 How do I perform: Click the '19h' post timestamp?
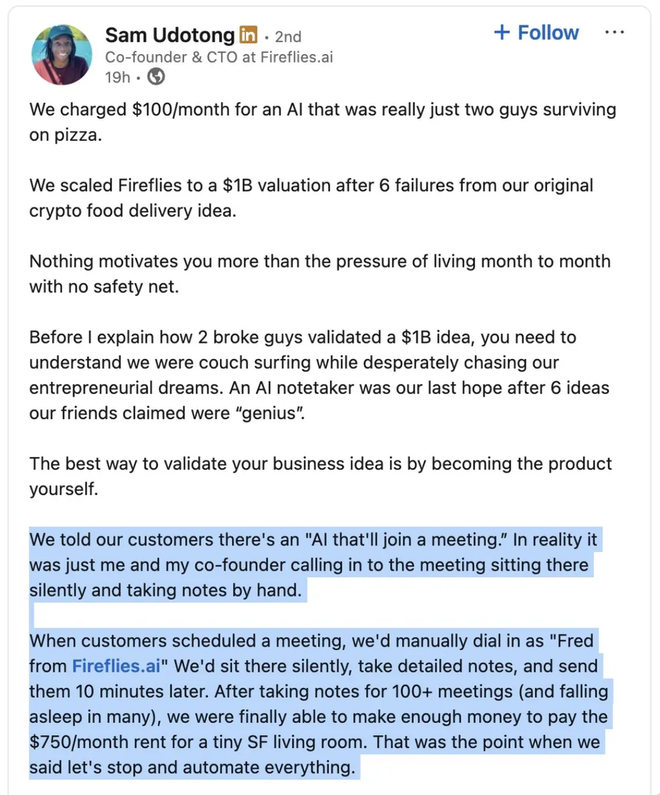[116, 77]
